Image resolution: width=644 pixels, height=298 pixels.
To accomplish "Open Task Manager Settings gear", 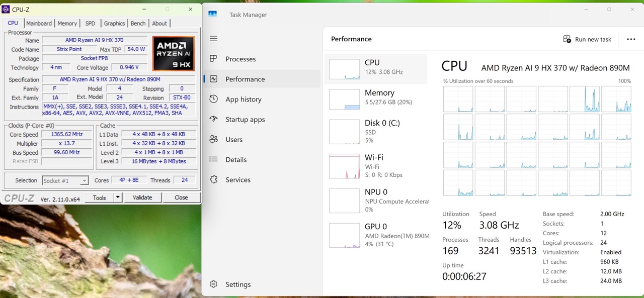I will [214, 284].
